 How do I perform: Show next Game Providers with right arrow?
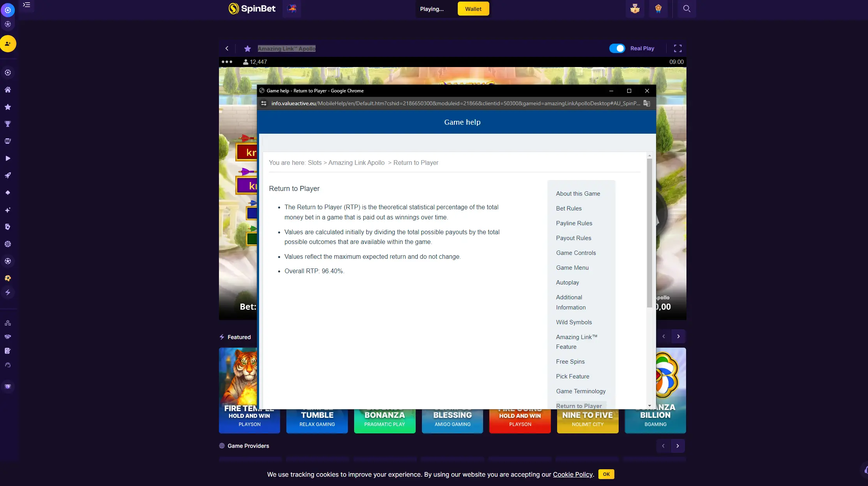[x=677, y=446]
